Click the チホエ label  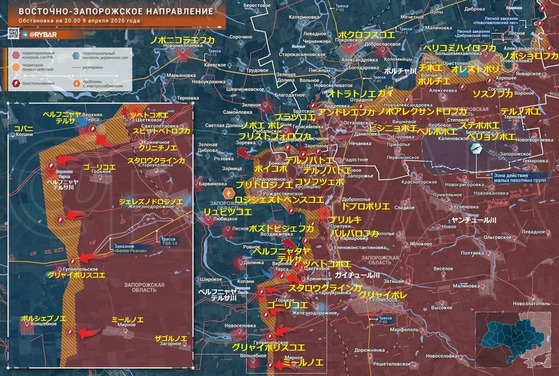tap(431, 68)
